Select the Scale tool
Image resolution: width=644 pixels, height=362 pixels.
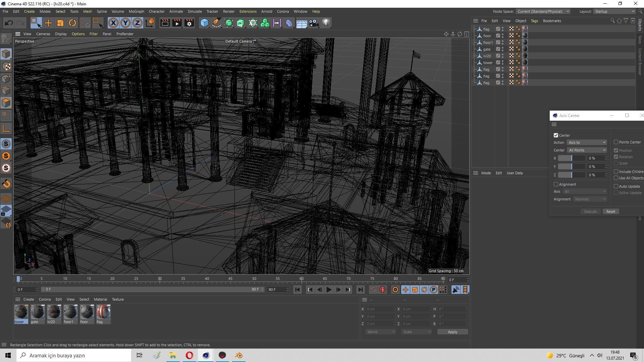(x=60, y=23)
